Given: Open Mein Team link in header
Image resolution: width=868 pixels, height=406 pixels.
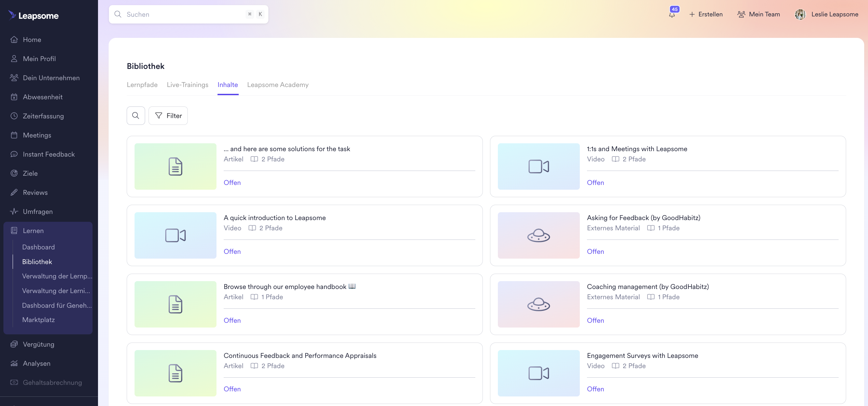Looking at the screenshot, I should coord(758,14).
